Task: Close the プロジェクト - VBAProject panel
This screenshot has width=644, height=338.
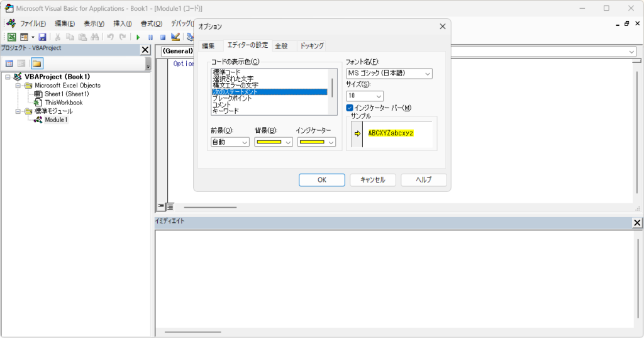Action: click(145, 50)
